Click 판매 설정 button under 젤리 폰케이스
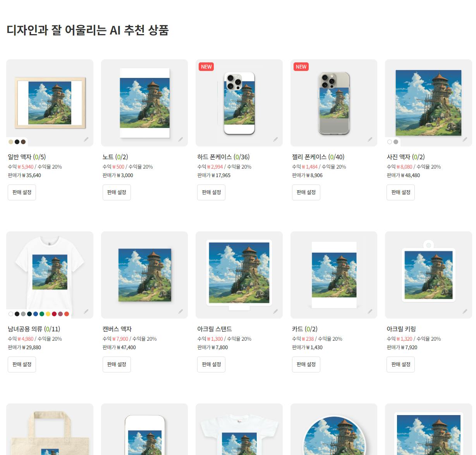476x455 pixels. 306,192
